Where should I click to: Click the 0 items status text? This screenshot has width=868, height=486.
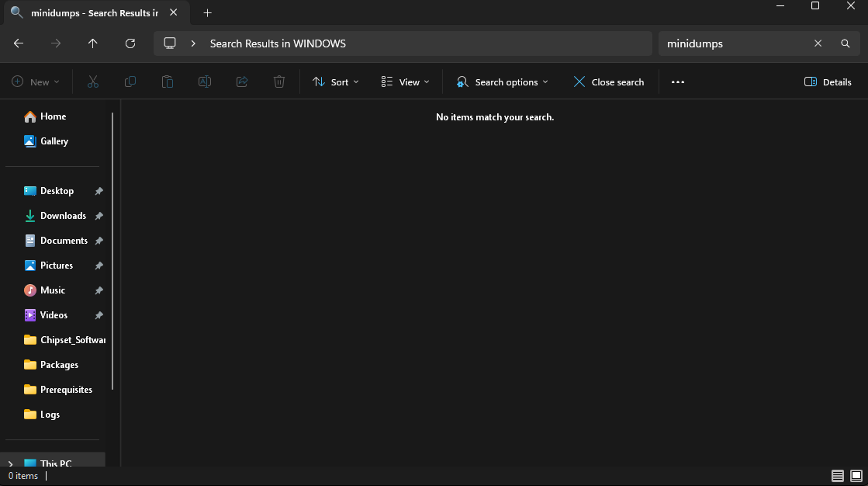[x=23, y=476]
